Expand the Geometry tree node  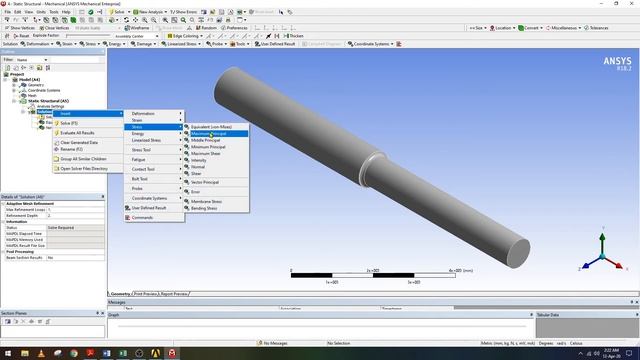click(15, 85)
